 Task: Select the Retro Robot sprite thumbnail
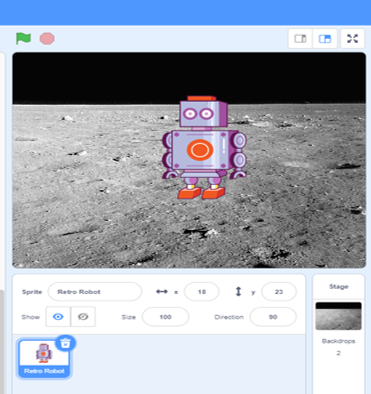44,359
